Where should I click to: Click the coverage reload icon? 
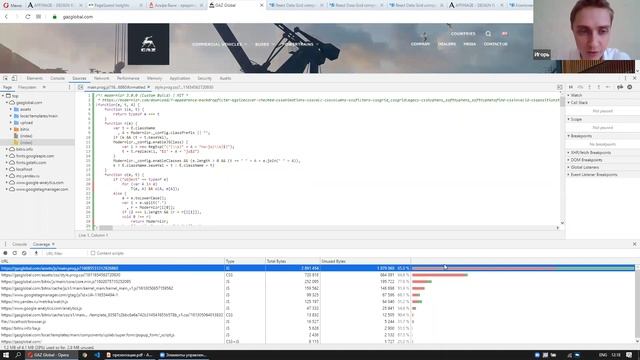(15, 253)
